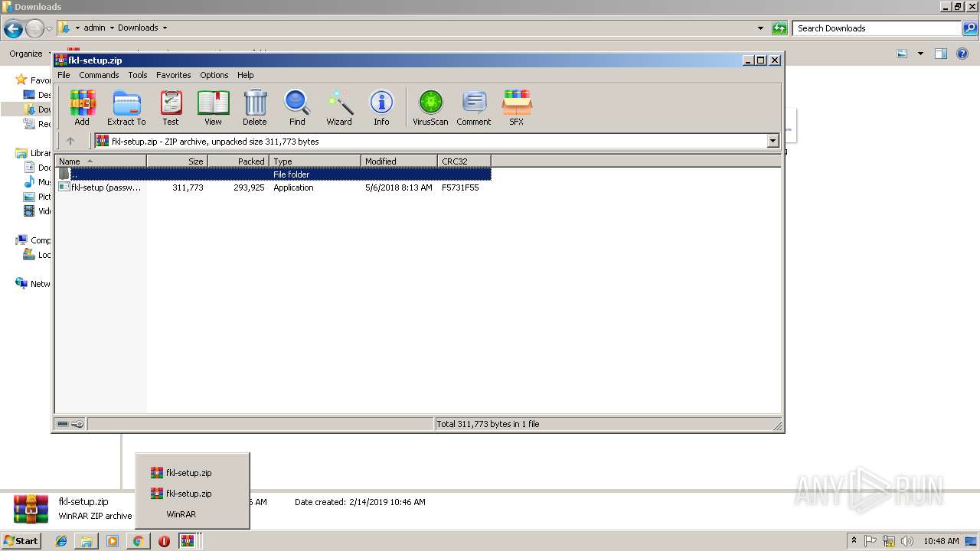
Task: Open Google Chrome from taskbar
Action: pyautogui.click(x=138, y=541)
